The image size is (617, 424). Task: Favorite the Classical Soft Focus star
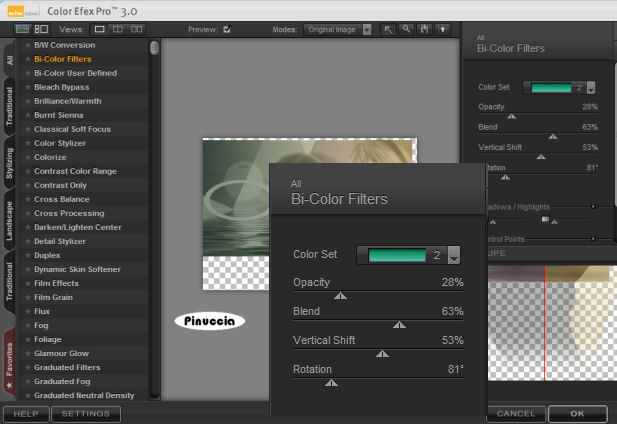(x=28, y=129)
